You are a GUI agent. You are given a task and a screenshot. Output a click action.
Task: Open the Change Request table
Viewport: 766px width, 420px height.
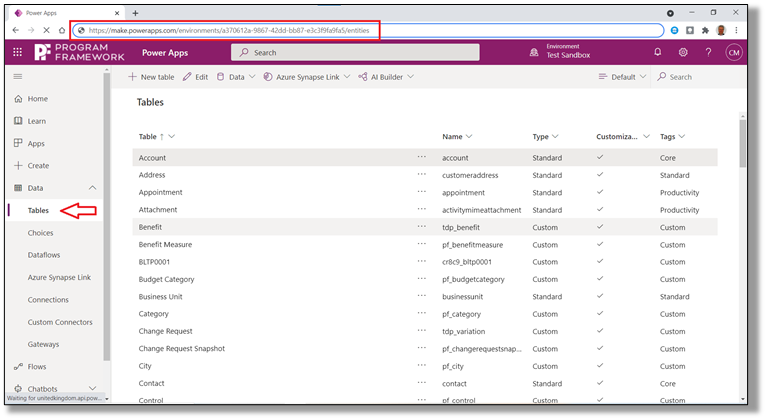click(165, 331)
